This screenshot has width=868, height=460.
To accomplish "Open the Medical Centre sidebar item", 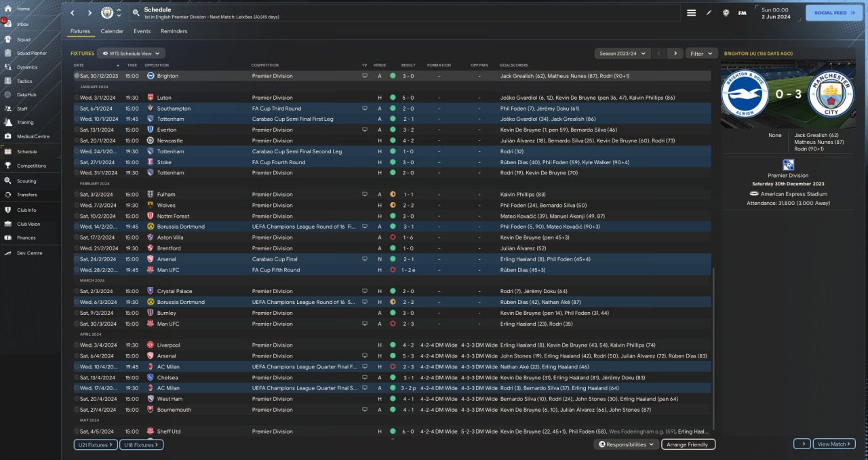I will (33, 136).
